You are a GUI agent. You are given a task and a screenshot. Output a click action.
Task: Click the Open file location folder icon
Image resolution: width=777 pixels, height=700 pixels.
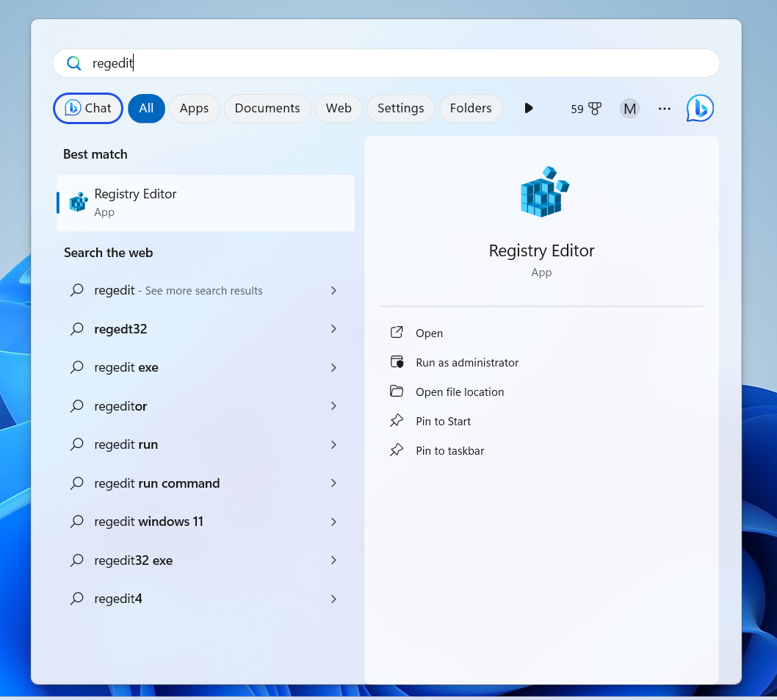pyautogui.click(x=397, y=391)
